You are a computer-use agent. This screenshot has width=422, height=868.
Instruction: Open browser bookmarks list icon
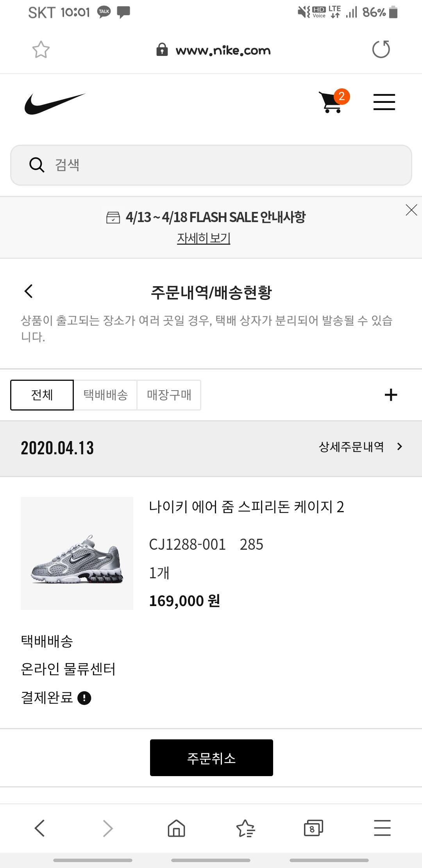[x=245, y=828]
